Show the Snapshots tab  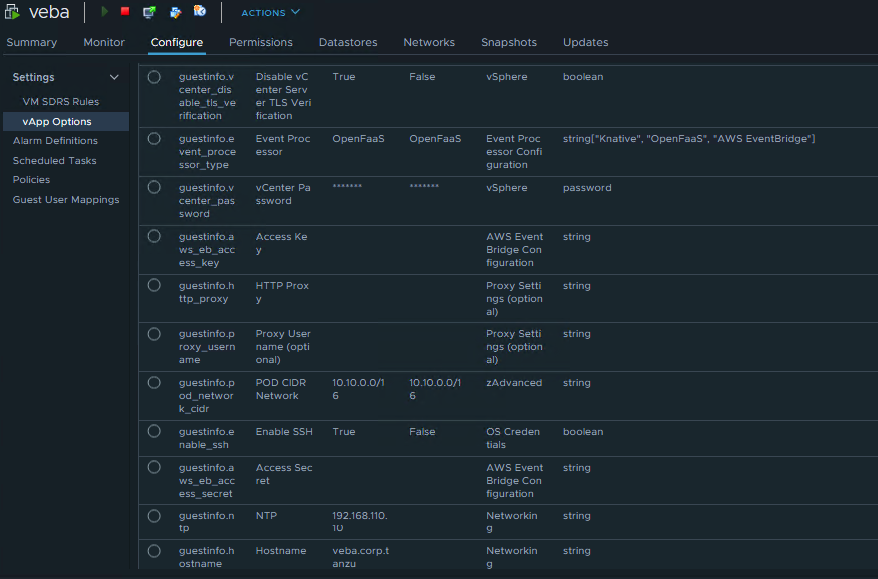tap(509, 42)
